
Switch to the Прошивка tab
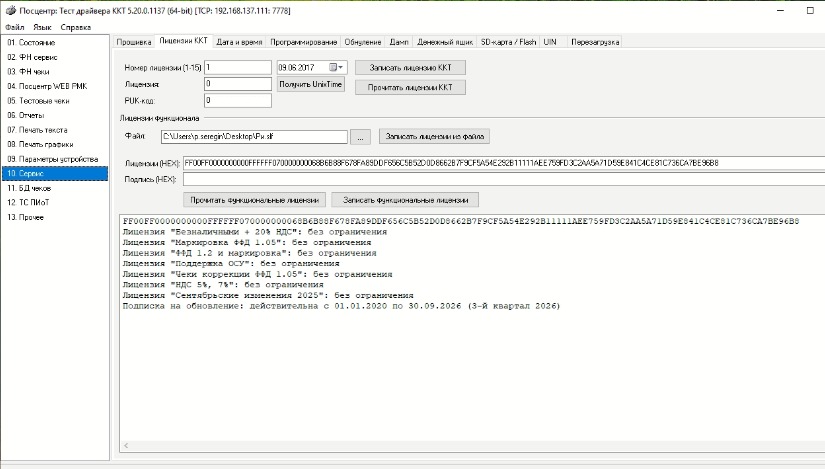click(134, 42)
